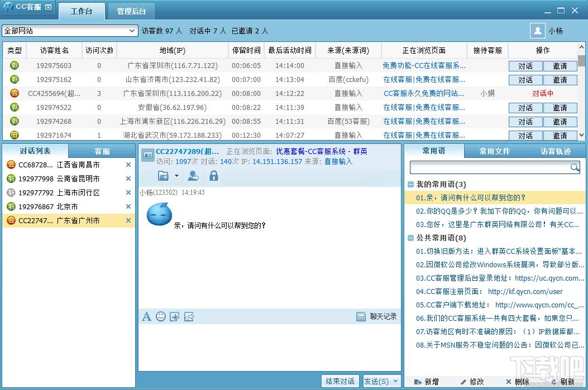Close the CC68728... 江西省南昌市 conversation
Image resolution: width=588 pixels, height=390 pixels.
[128, 165]
